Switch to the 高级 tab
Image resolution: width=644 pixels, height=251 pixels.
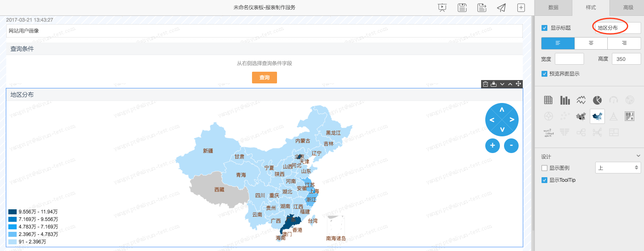point(627,8)
